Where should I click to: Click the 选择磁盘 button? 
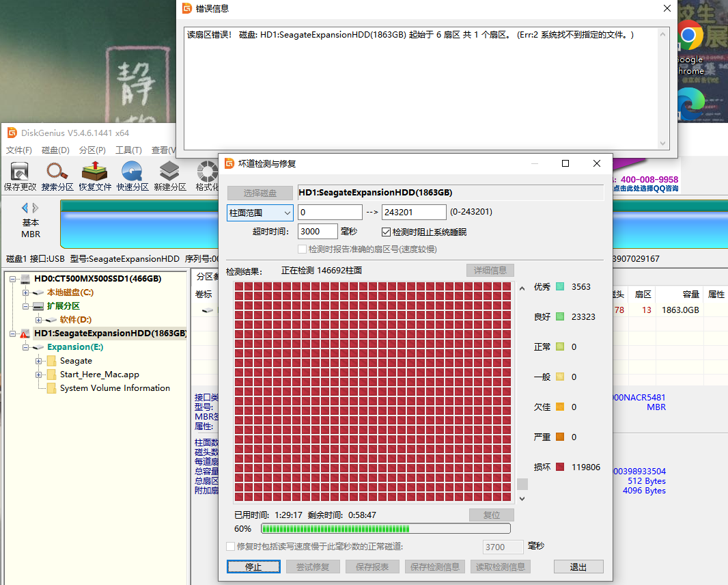coord(260,193)
